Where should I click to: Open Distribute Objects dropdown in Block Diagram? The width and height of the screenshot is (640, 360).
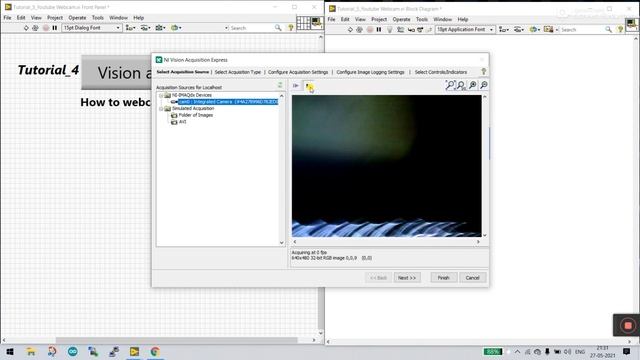[x=519, y=29]
